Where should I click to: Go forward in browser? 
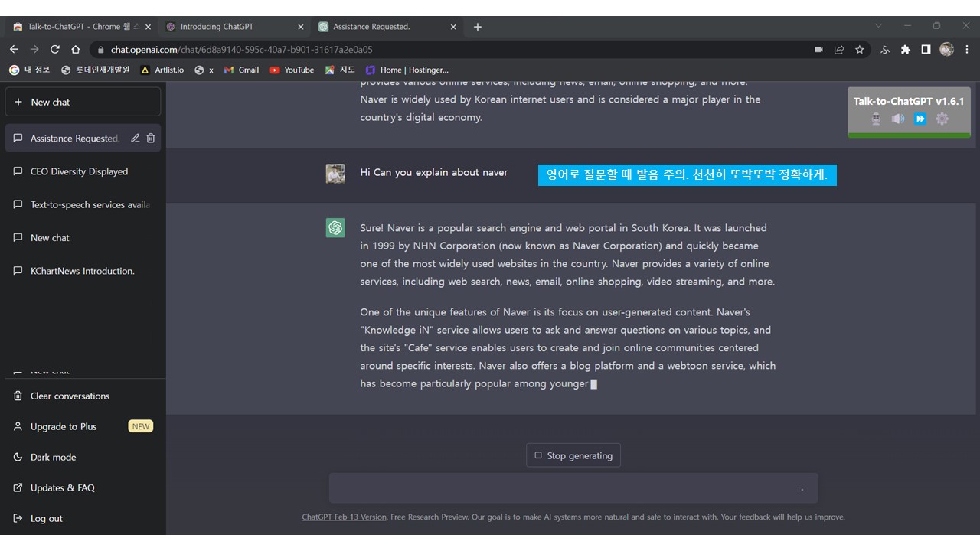point(34,49)
